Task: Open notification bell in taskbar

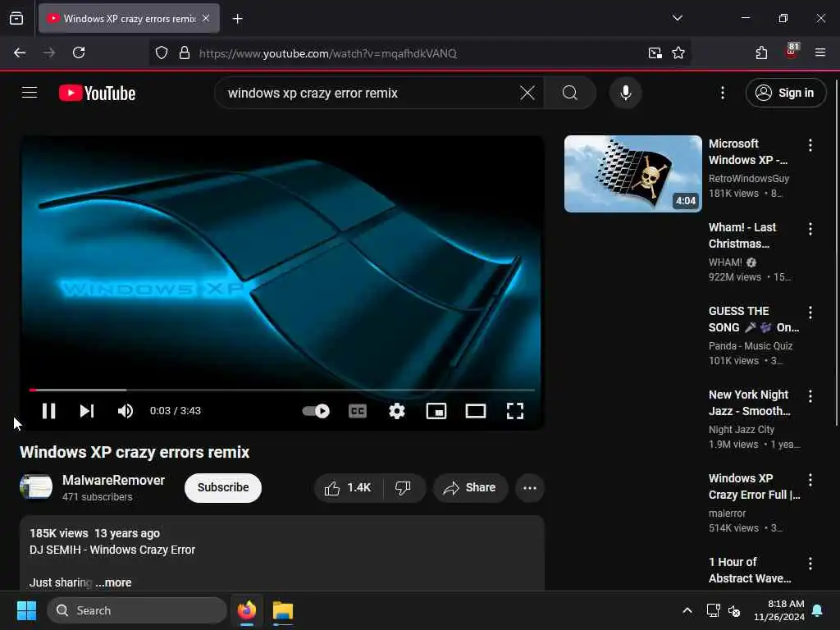Action: [818, 610]
